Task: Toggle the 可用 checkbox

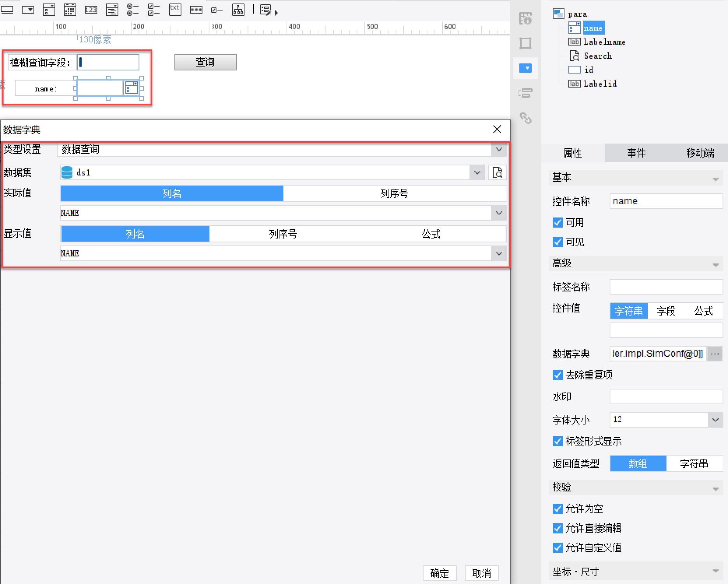Action: click(558, 223)
